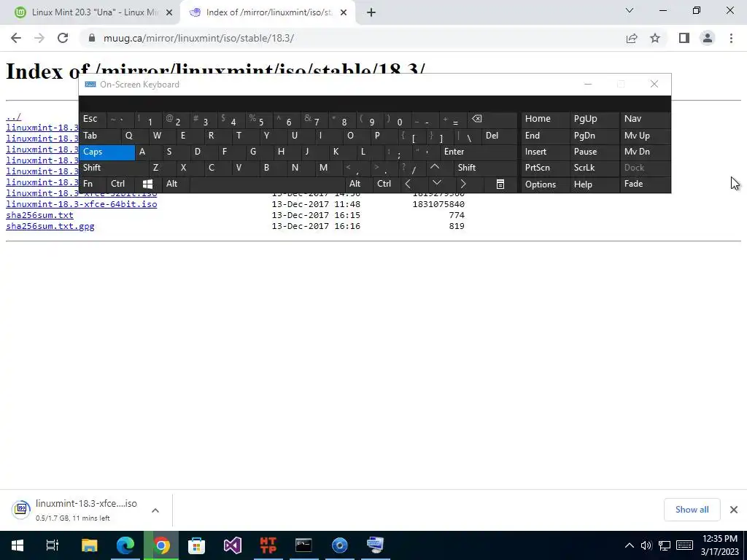
Task: Click the Esc key
Action: pos(93,119)
